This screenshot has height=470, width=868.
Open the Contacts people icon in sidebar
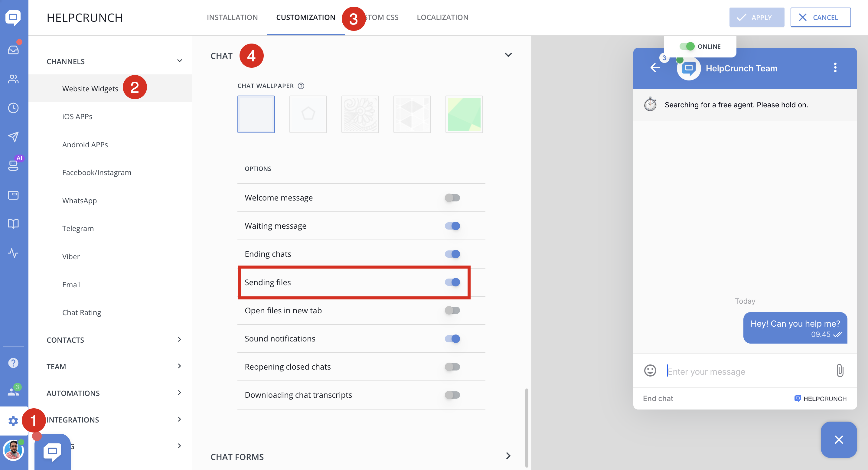pyautogui.click(x=13, y=79)
